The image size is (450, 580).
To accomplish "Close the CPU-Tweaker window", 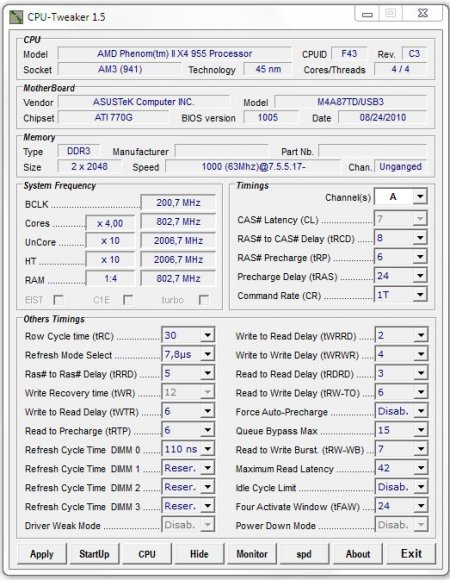I will point(422,14).
